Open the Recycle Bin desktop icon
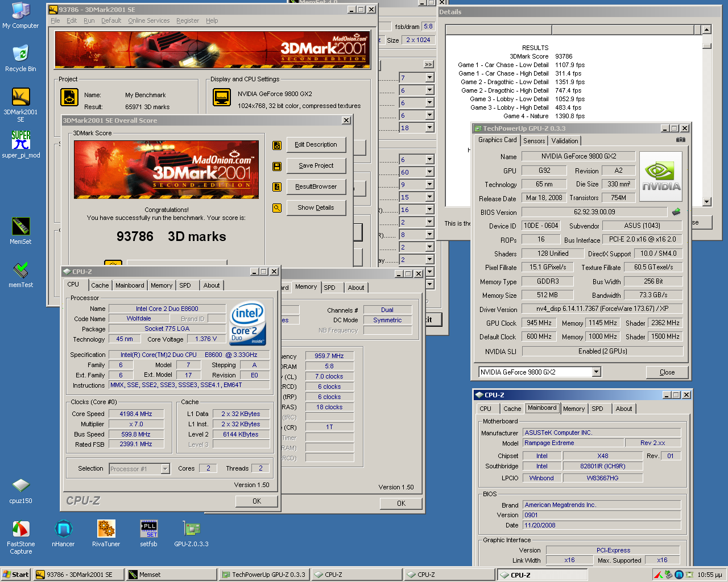Image resolution: width=728 pixels, height=582 pixels. pos(20,55)
